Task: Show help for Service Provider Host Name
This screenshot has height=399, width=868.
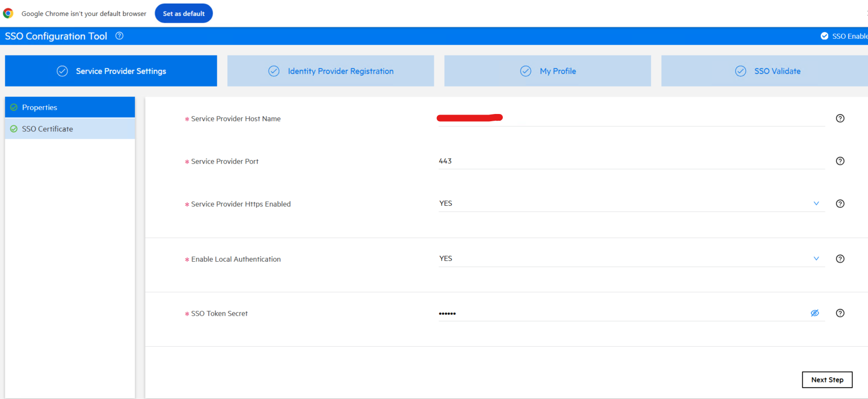Action: [840, 118]
